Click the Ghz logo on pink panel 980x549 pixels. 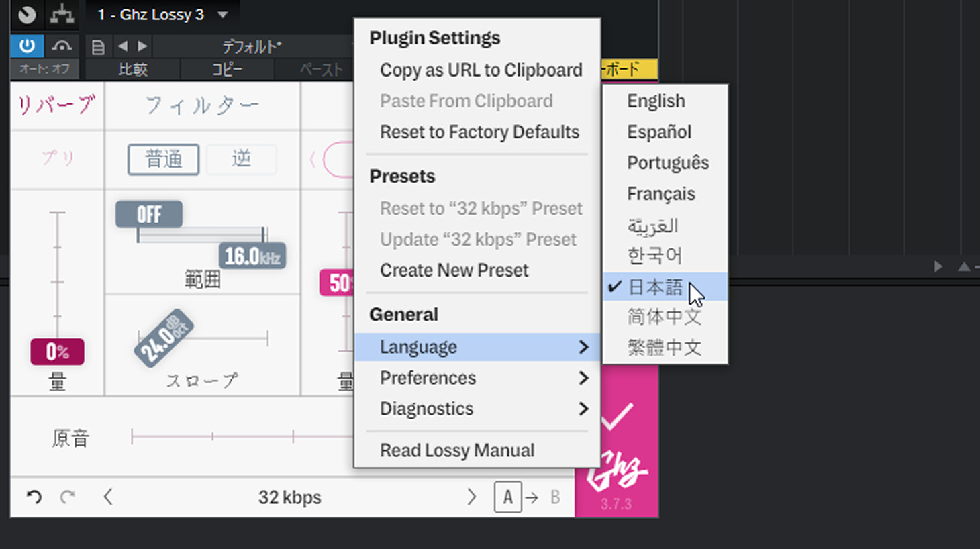click(618, 470)
